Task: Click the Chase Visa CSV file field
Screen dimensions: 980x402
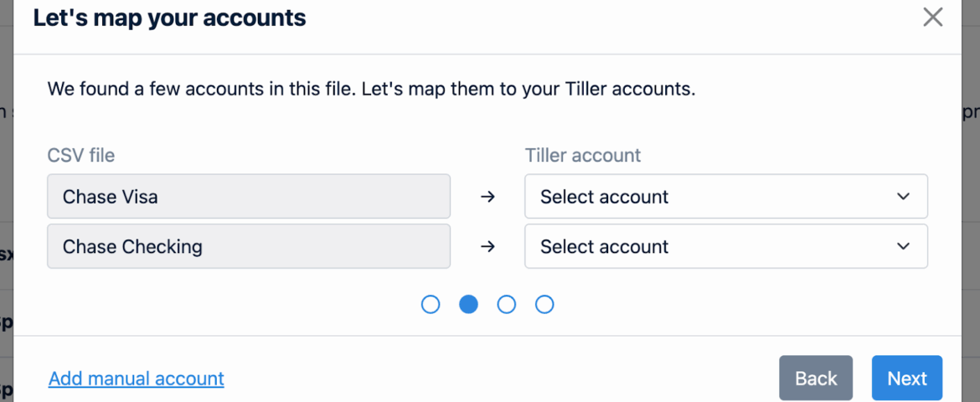Action: pyautogui.click(x=249, y=197)
